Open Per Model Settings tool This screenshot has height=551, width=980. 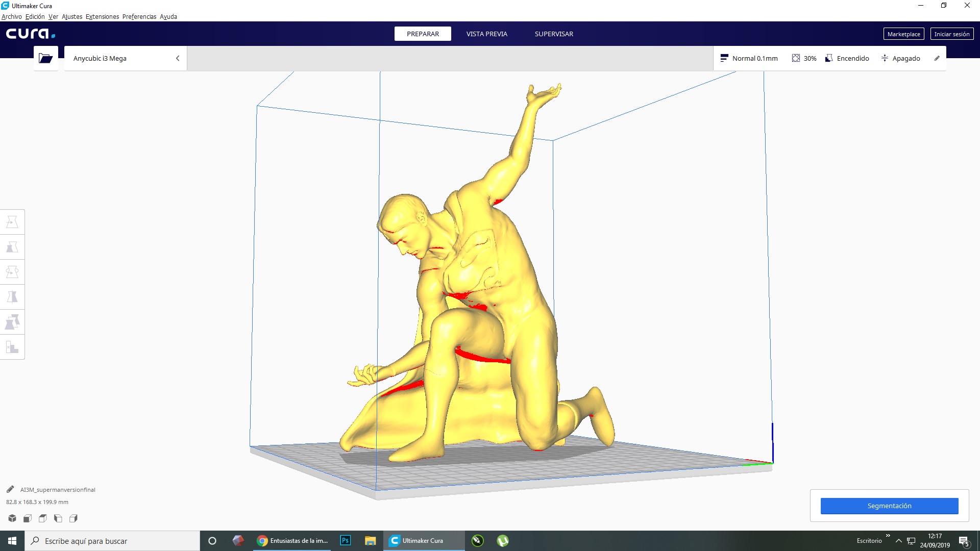[12, 322]
